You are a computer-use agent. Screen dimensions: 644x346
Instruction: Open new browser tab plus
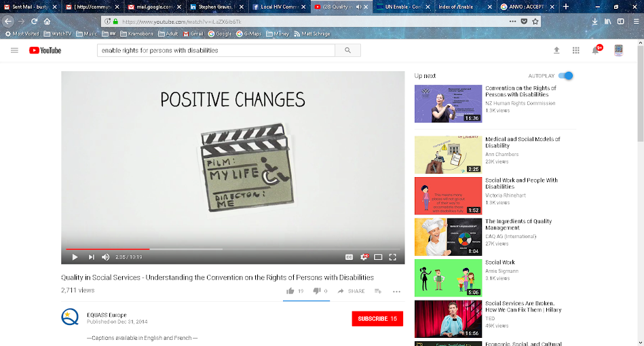tap(565, 7)
